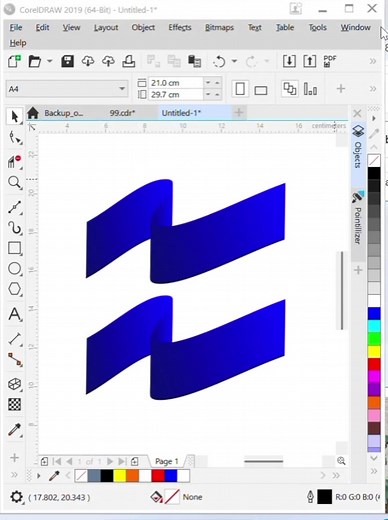Select the Pick tool

pos(14,117)
